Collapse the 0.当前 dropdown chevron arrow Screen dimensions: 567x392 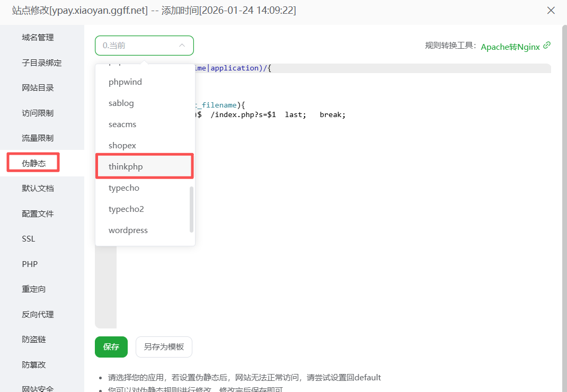click(182, 46)
